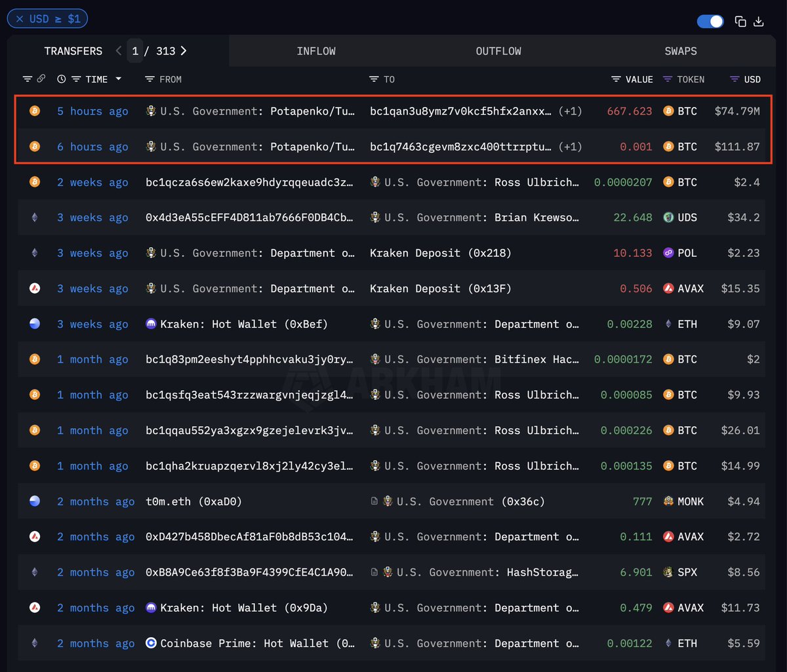Open t0m.eth (0xaD0) sender link
The height and width of the screenshot is (672, 787).
[194, 502]
